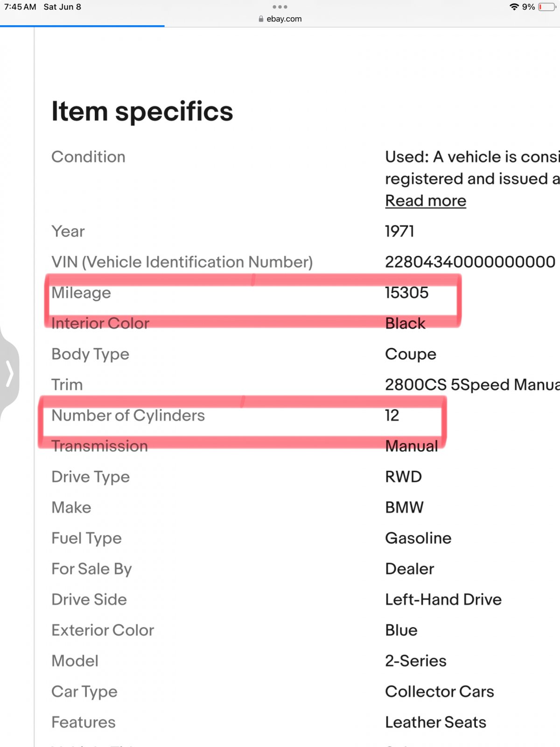This screenshot has height=747, width=560.
Task: Open the Read more link
Action: [425, 201]
